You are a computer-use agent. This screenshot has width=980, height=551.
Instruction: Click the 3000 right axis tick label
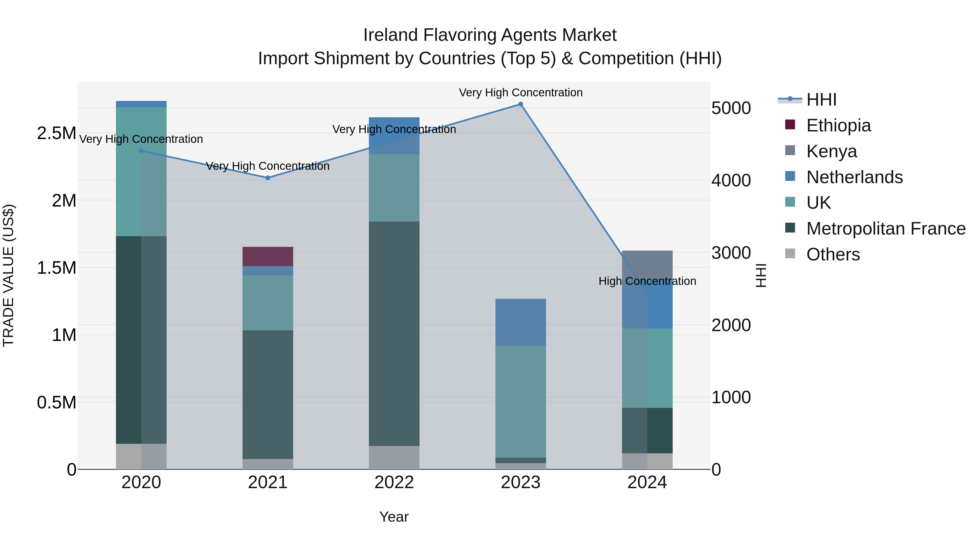[731, 253]
